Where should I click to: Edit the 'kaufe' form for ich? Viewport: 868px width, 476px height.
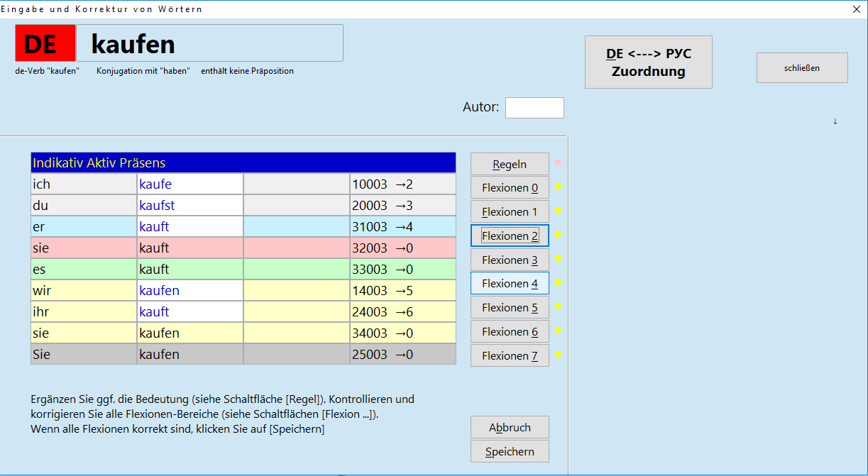(x=189, y=184)
